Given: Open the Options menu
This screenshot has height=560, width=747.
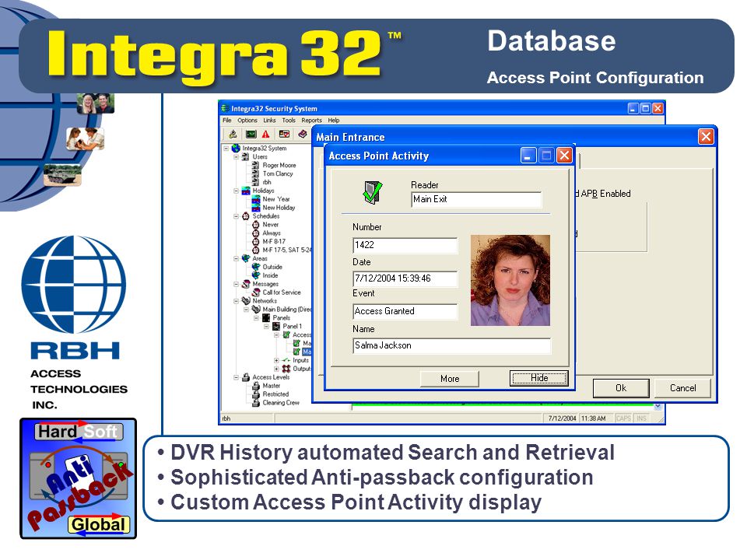Looking at the screenshot, I should [x=247, y=121].
